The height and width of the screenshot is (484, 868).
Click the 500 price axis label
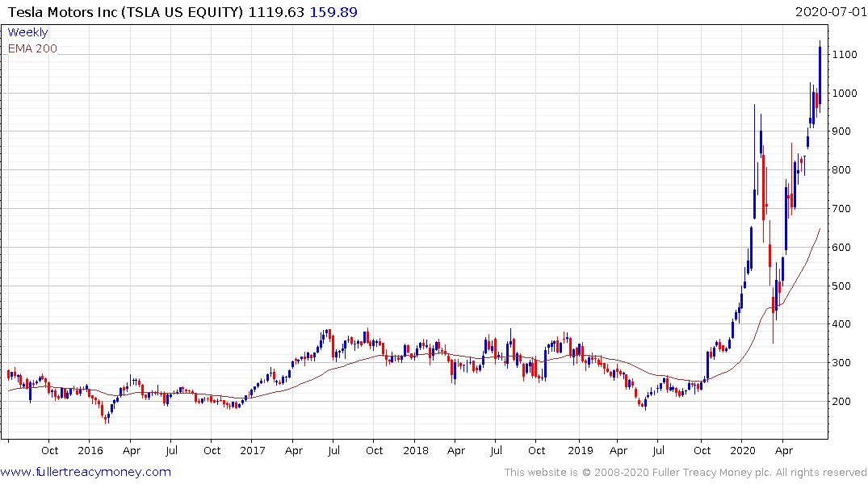(841, 286)
